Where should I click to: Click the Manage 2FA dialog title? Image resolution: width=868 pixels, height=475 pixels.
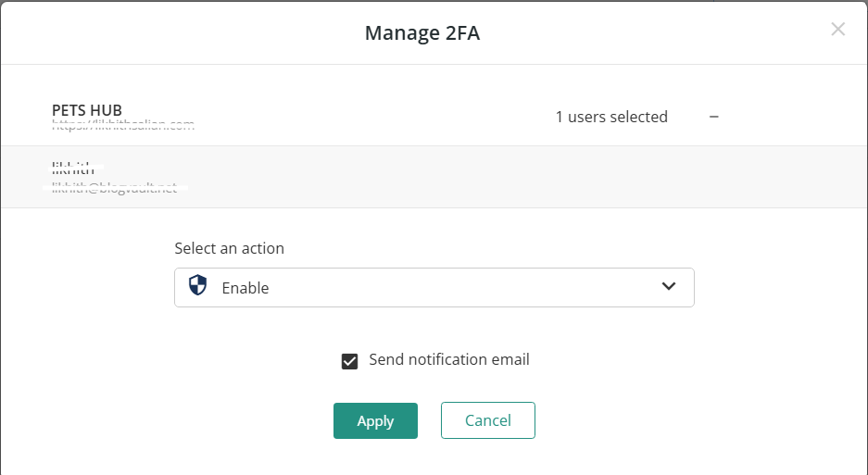pyautogui.click(x=422, y=33)
